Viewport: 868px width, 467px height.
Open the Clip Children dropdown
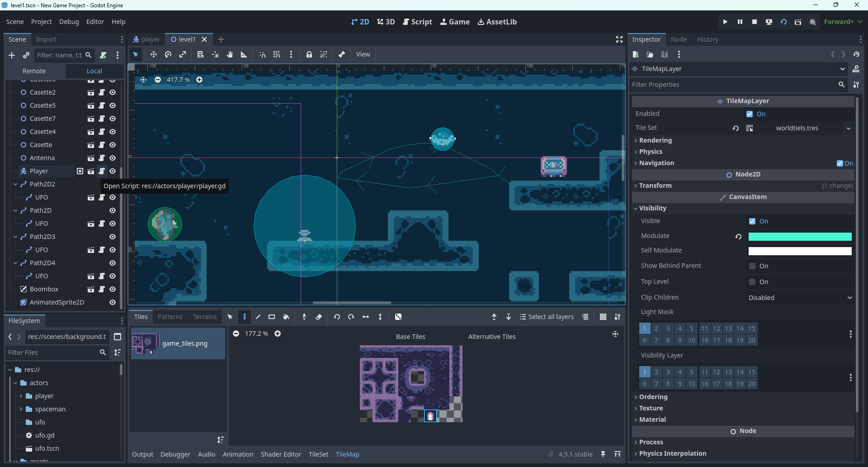click(800, 298)
